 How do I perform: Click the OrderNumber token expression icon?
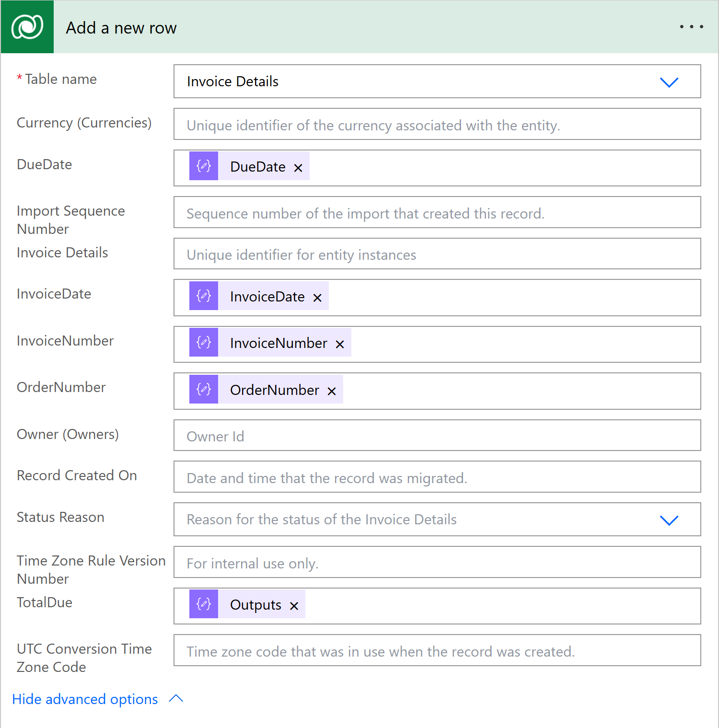tap(204, 389)
